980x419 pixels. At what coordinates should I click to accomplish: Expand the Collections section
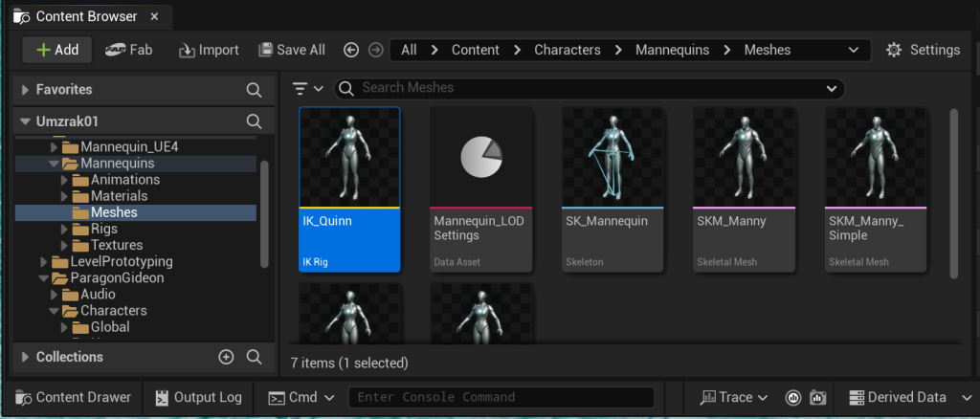pos(25,357)
